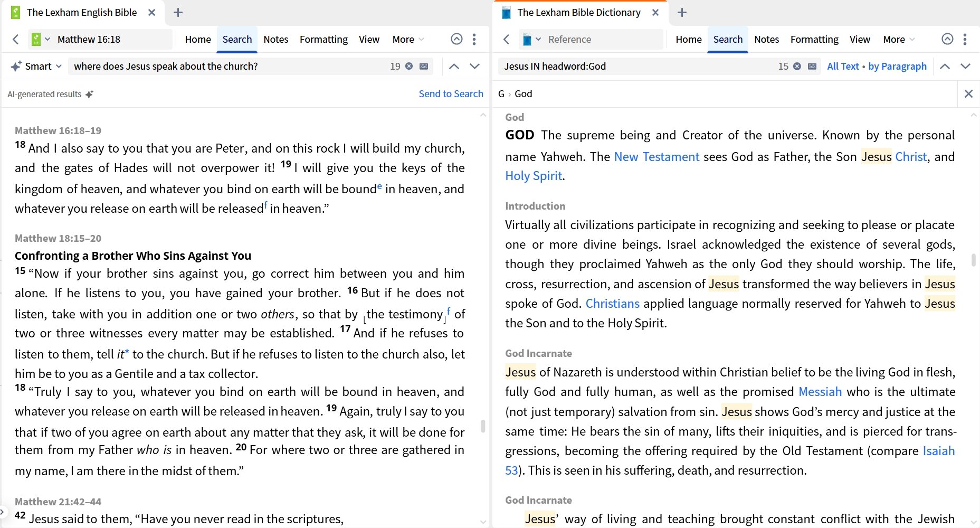Close The Lexham English Bible tab
The image size is (980, 528).
coord(151,12)
